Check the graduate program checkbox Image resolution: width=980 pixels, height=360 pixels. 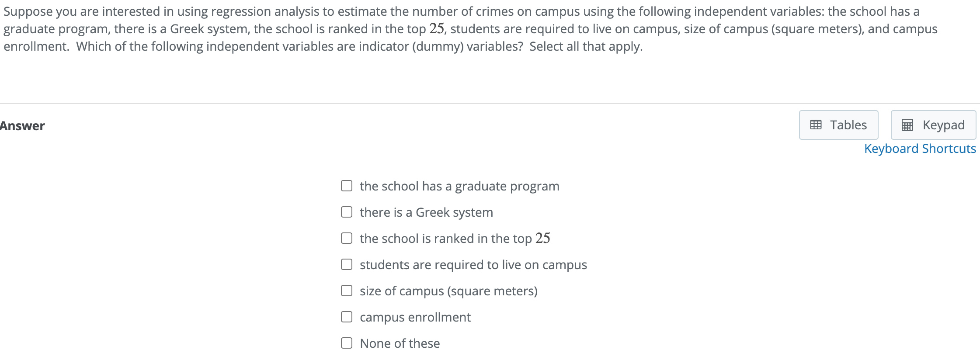point(347,186)
